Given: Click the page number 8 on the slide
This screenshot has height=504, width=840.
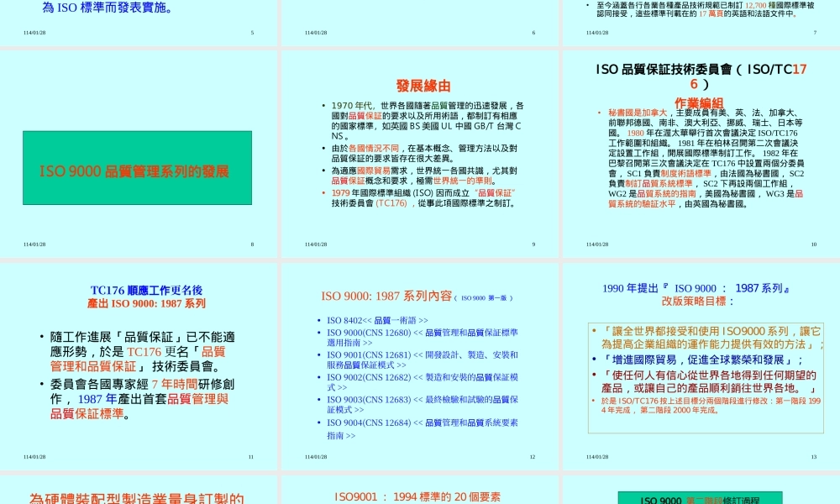Looking at the screenshot, I should (x=252, y=244).
